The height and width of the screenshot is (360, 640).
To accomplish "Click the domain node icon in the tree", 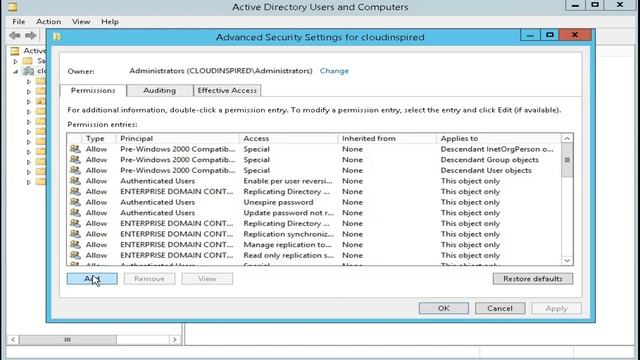I will 29,71.
